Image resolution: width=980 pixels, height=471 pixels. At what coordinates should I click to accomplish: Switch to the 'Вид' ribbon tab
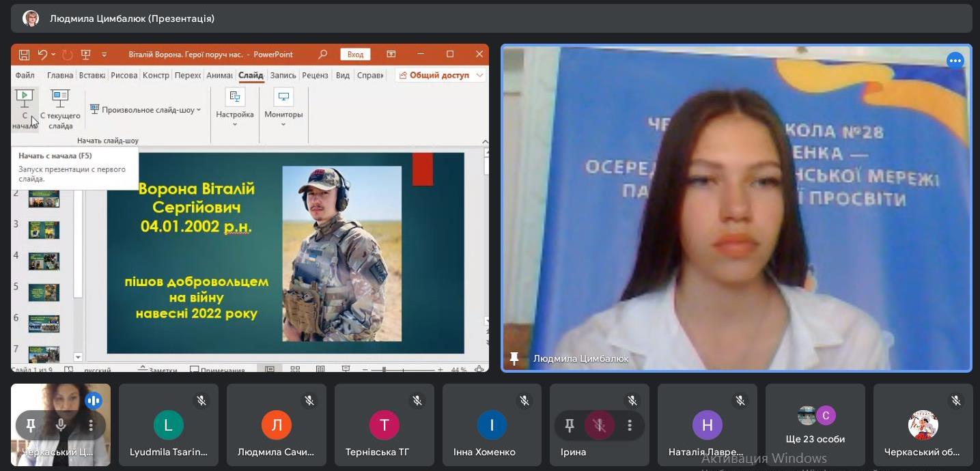[343, 75]
